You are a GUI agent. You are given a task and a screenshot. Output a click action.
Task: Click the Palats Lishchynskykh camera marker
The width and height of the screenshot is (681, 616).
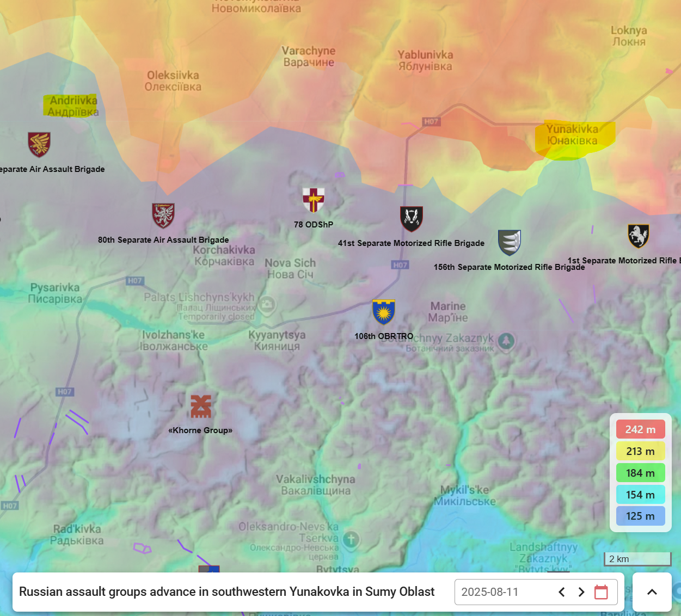point(267,305)
